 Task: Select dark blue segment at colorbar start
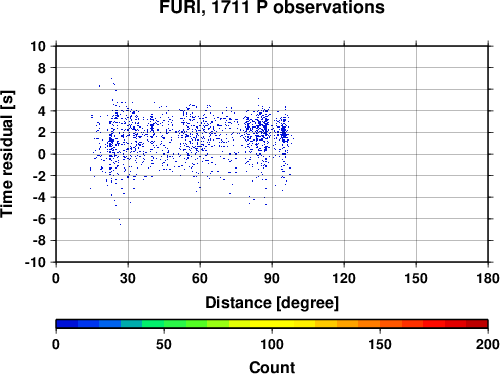[67, 324]
